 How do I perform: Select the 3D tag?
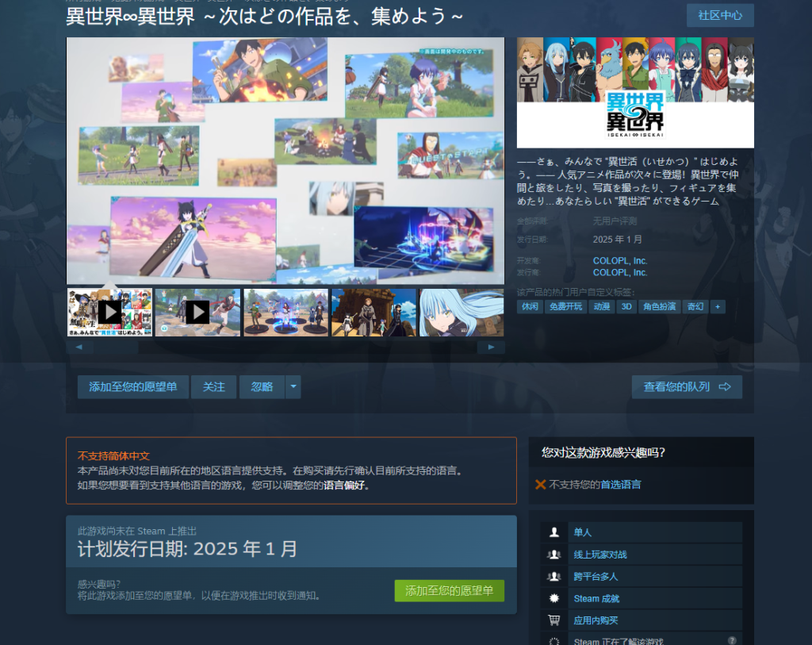[x=626, y=307]
